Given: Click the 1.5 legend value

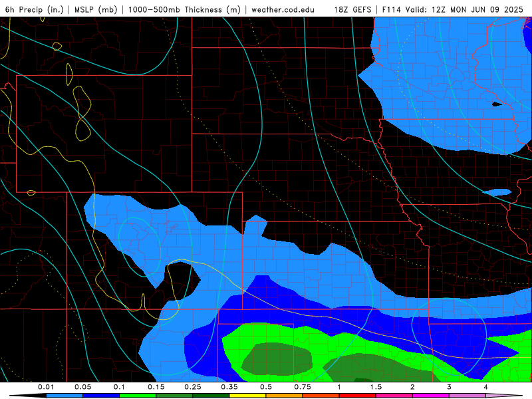Looking at the screenshot, I should 376,387.
